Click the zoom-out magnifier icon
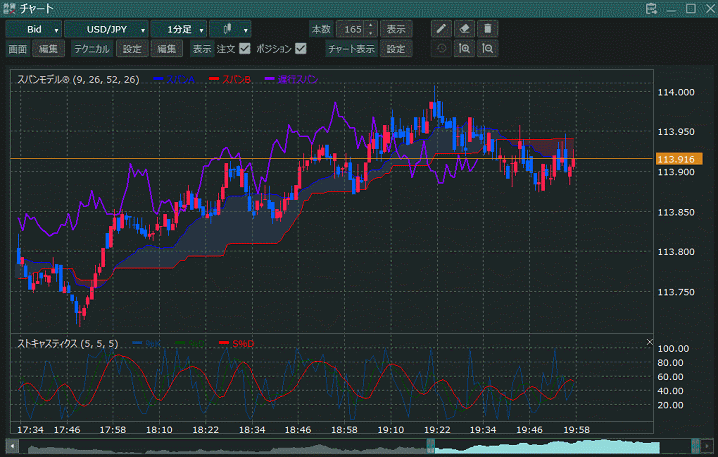The height and width of the screenshot is (457, 718). 486,48
